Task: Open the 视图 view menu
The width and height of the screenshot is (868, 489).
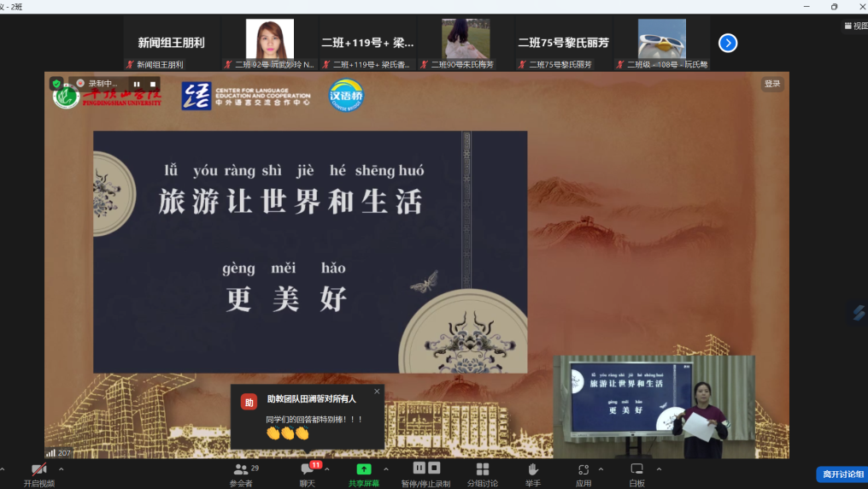Action: 855,26
